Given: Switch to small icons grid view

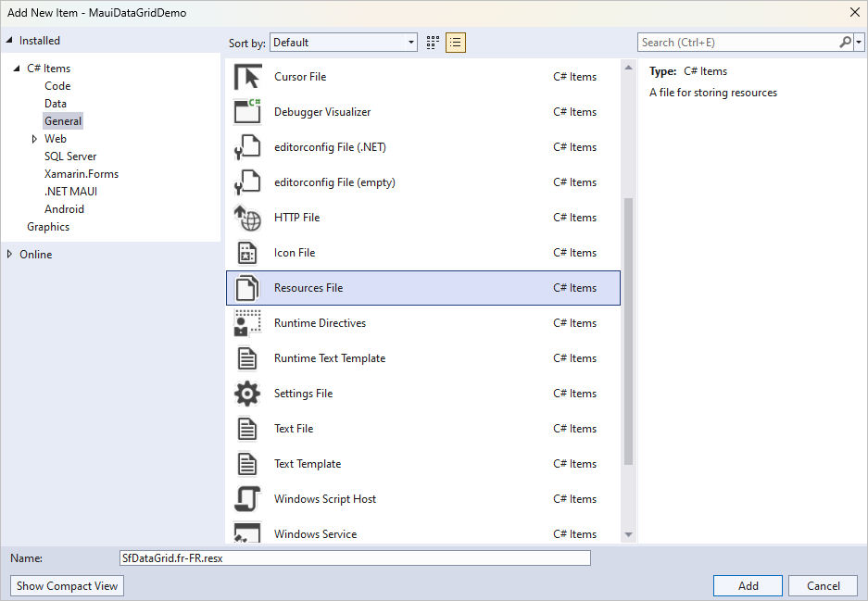Looking at the screenshot, I should pos(433,43).
